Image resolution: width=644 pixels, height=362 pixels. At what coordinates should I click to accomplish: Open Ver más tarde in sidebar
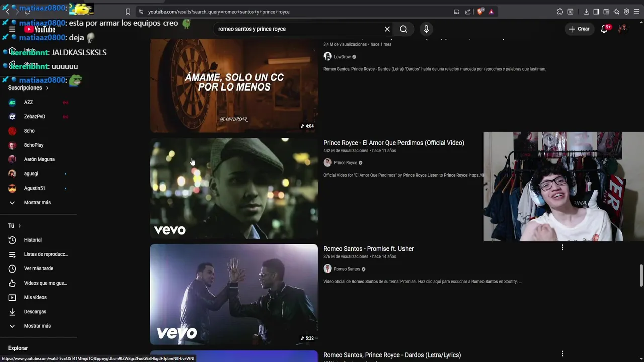38,269
